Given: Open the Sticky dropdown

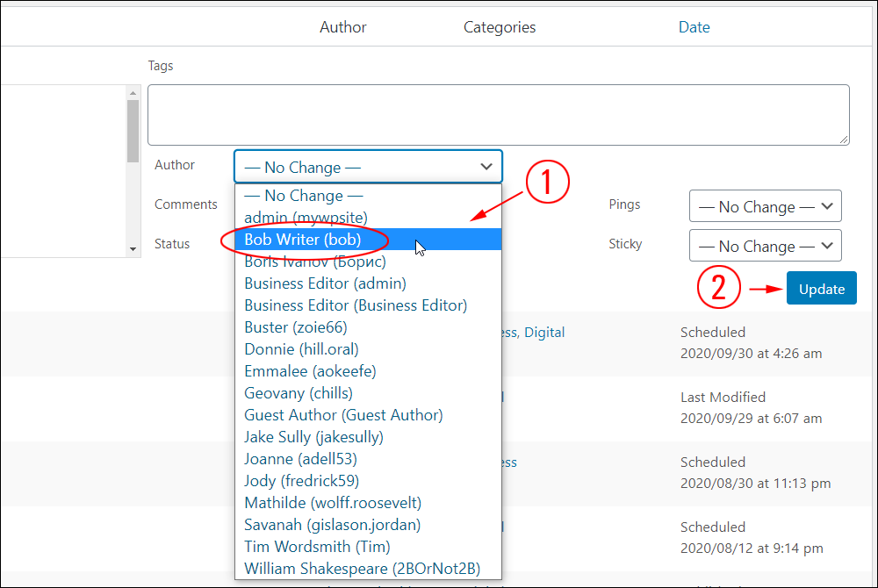Looking at the screenshot, I should click(765, 246).
